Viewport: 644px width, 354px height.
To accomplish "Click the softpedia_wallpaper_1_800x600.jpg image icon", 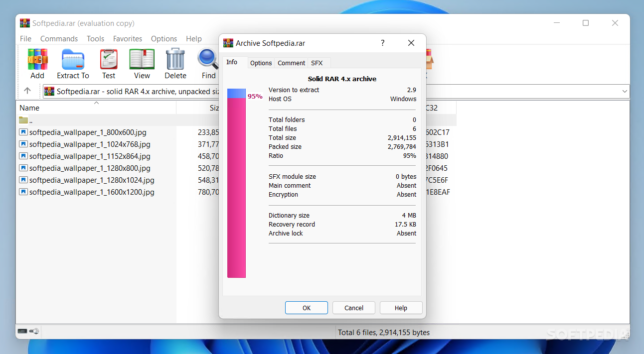I will 23,132.
